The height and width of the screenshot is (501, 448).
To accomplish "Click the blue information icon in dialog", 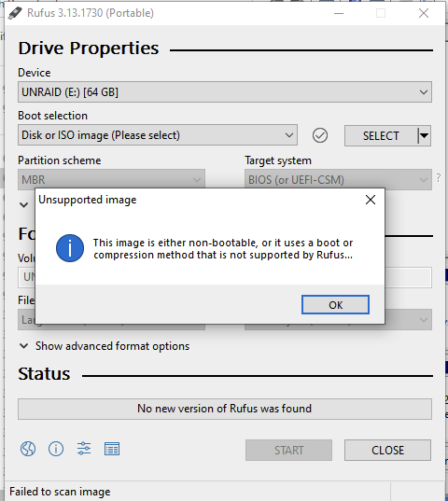I will click(70, 248).
